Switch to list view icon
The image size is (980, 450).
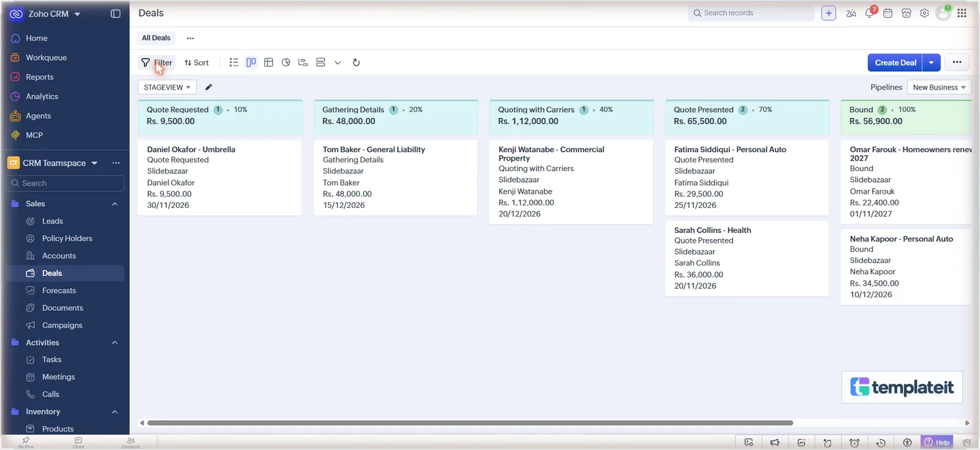click(x=234, y=63)
